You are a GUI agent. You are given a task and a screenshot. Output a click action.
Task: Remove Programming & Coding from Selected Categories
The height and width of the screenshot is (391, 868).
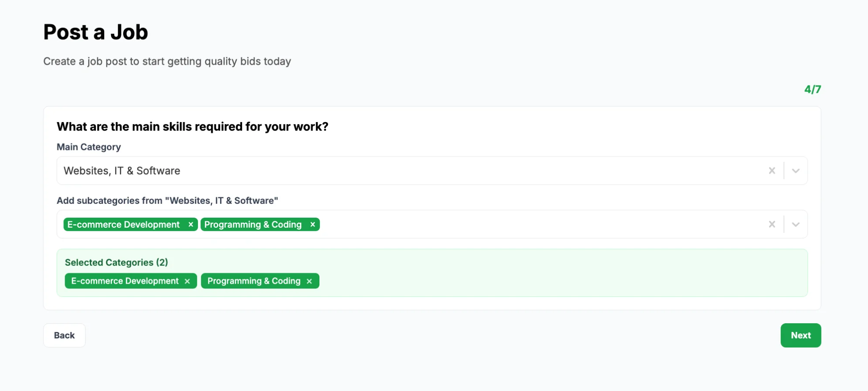click(x=309, y=281)
